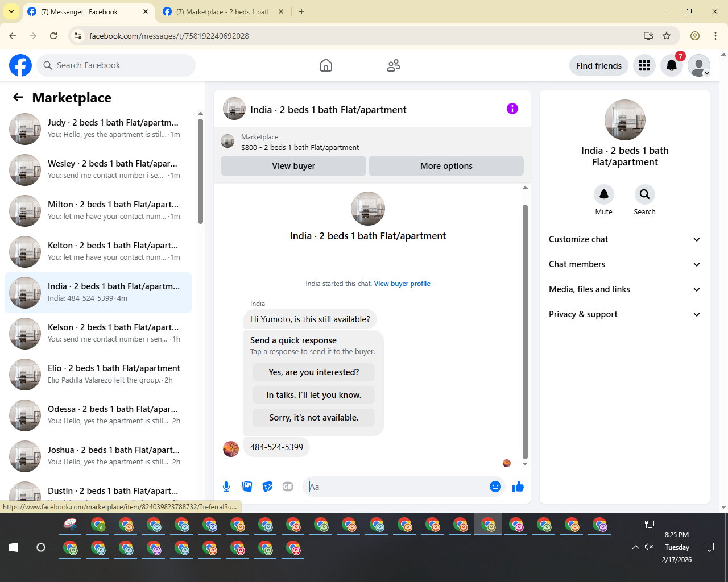Choose a sticker icon

[x=267, y=487]
